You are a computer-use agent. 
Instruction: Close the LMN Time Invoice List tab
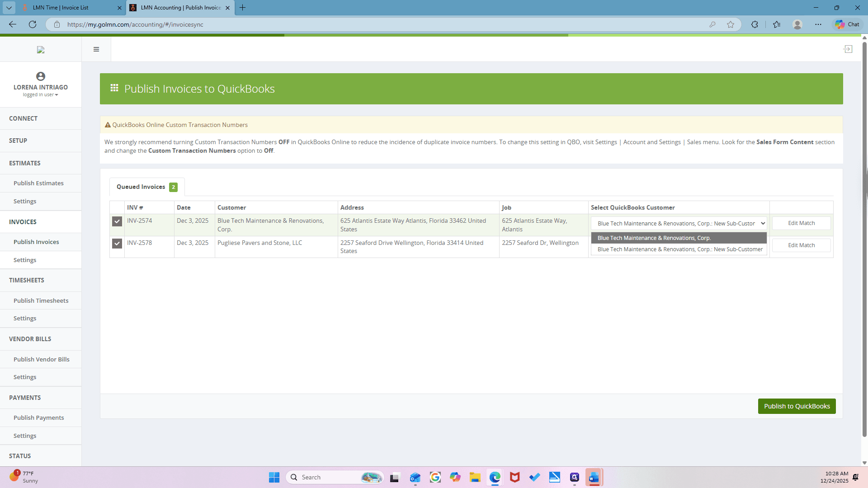pos(119,8)
